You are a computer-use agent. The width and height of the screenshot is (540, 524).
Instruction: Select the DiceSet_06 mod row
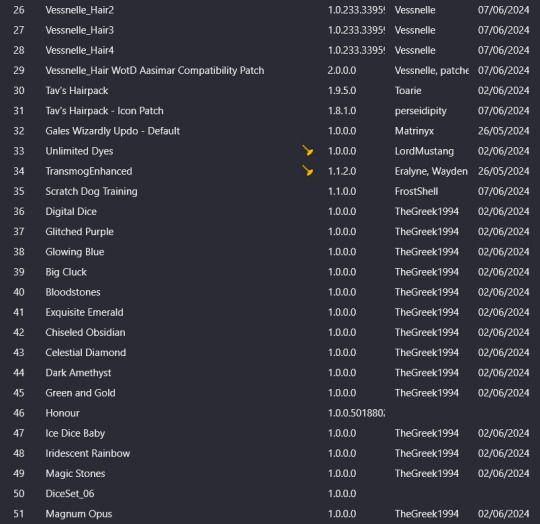[270, 493]
